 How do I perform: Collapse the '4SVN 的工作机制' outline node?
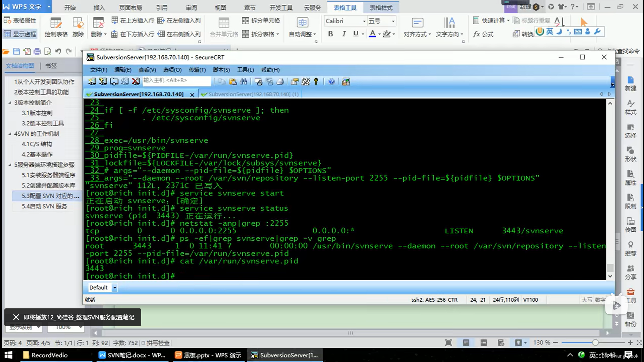10,134
